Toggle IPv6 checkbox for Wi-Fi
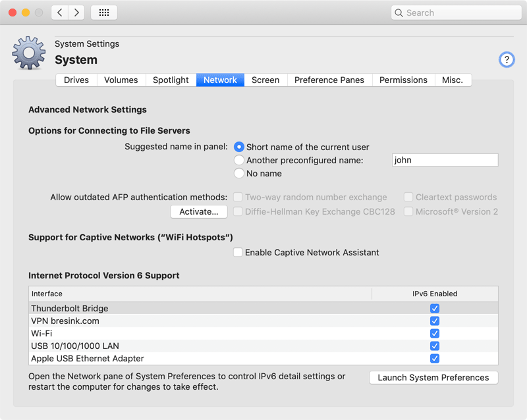 [x=435, y=333]
